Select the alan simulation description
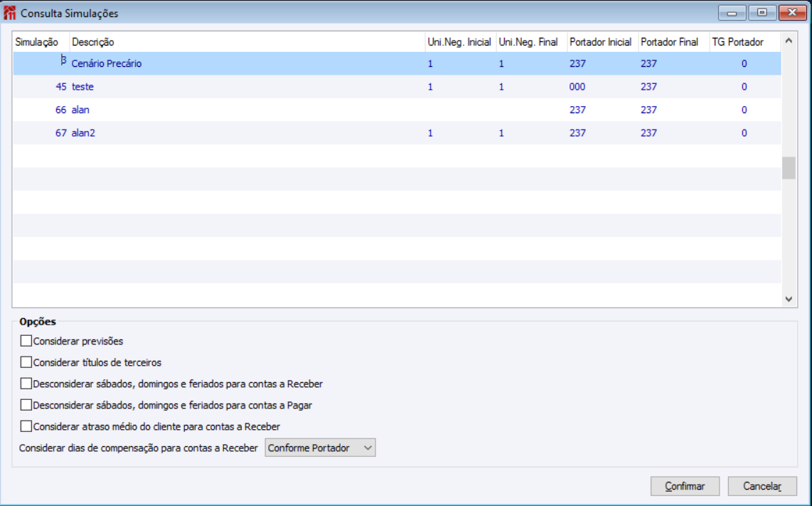 tap(80, 110)
